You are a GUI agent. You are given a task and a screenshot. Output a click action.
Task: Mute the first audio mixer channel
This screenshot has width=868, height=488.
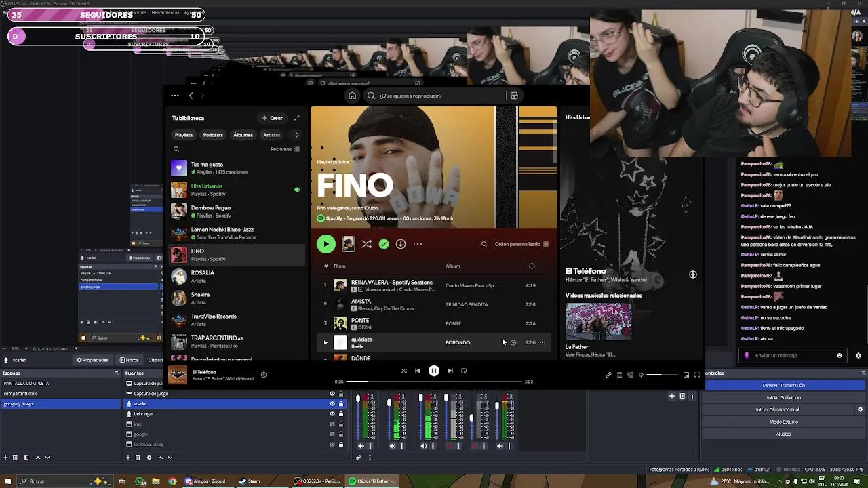tap(361, 446)
